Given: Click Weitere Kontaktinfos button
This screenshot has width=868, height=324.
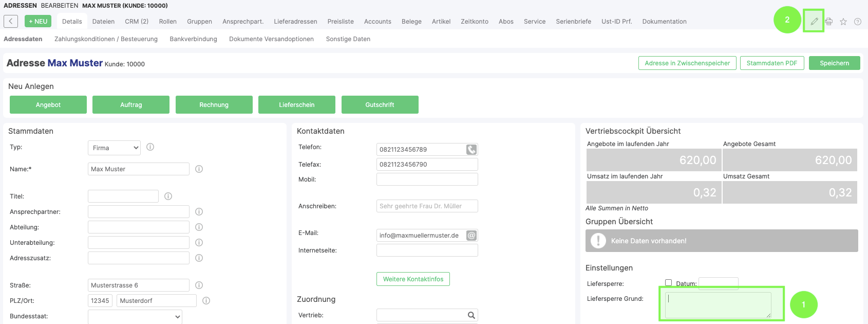Looking at the screenshot, I should 413,279.
